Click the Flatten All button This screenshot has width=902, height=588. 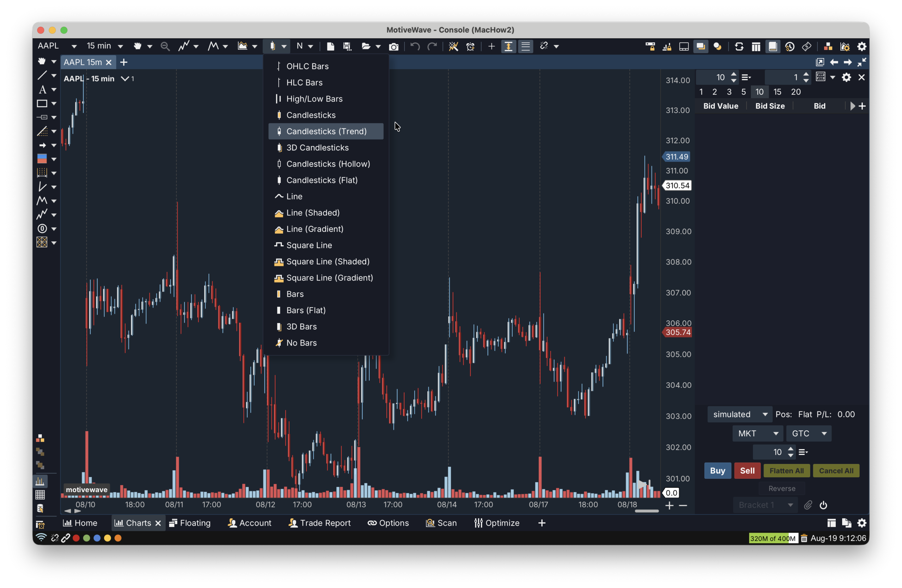[786, 471]
